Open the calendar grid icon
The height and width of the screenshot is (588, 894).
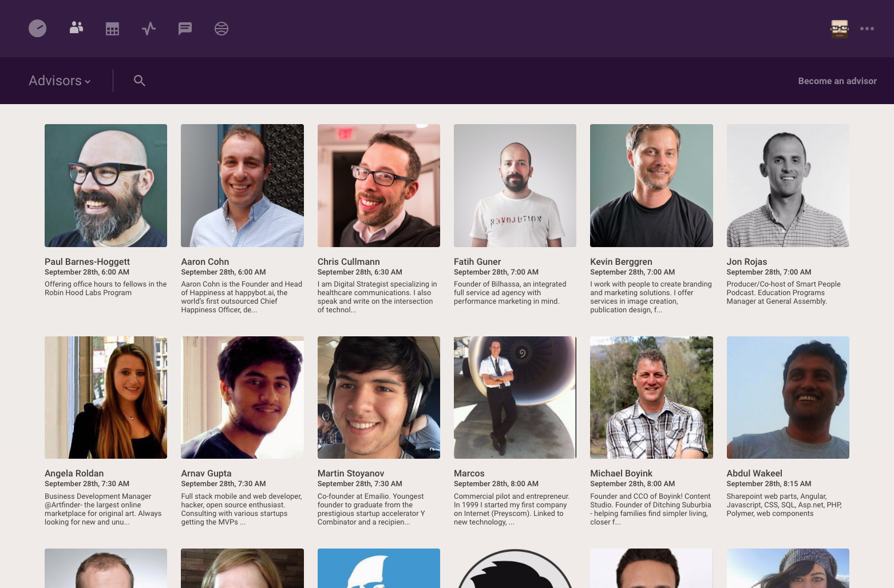[112, 29]
